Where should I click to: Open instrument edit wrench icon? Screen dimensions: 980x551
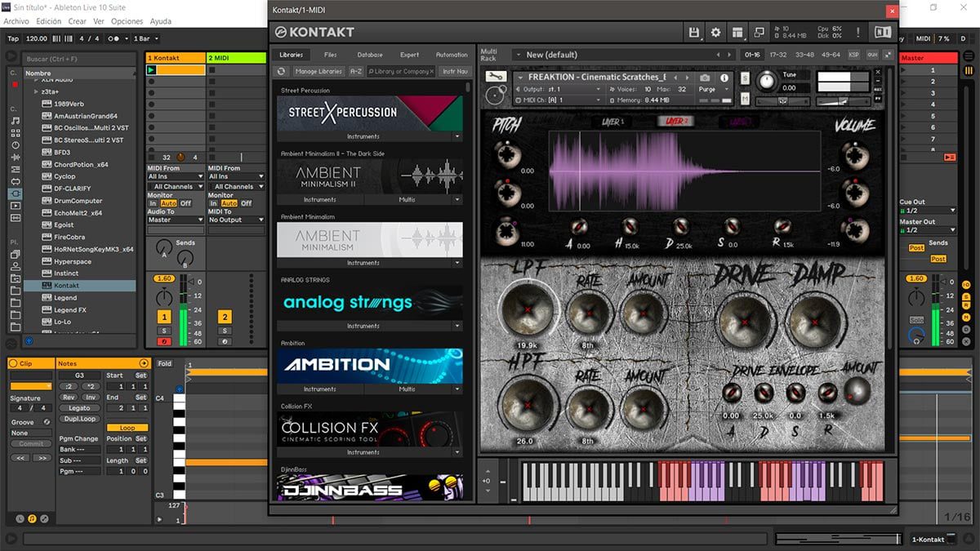pos(495,77)
